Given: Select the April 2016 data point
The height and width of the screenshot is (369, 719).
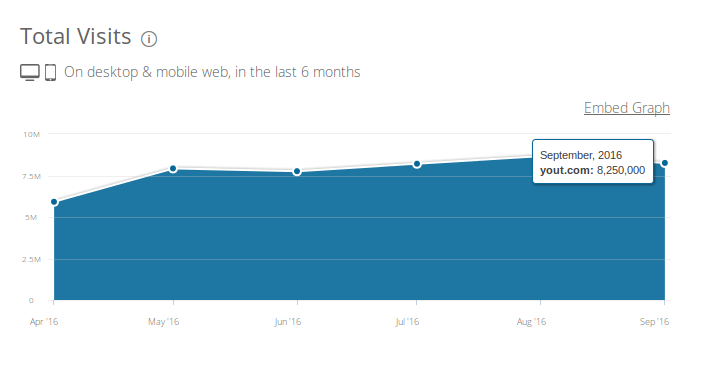Looking at the screenshot, I should pyautogui.click(x=54, y=202).
